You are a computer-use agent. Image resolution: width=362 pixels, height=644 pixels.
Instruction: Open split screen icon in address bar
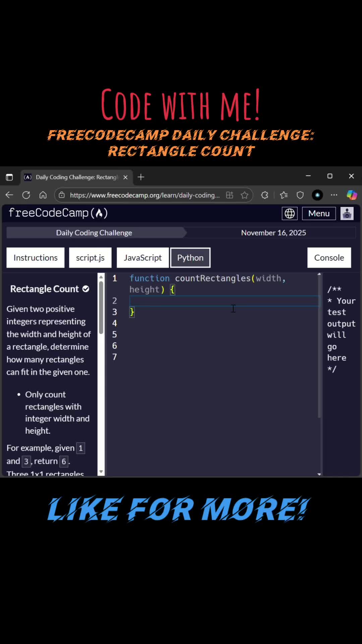pos(230,195)
